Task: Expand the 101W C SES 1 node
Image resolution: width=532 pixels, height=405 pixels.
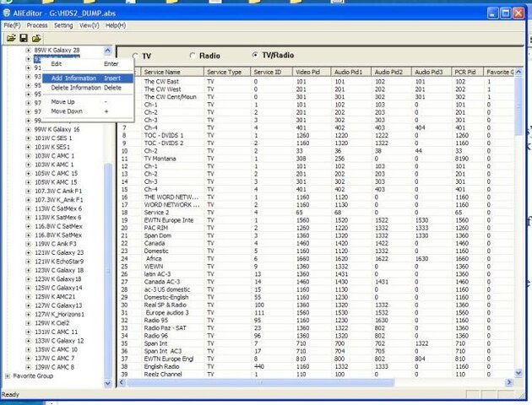Action: [x=29, y=138]
